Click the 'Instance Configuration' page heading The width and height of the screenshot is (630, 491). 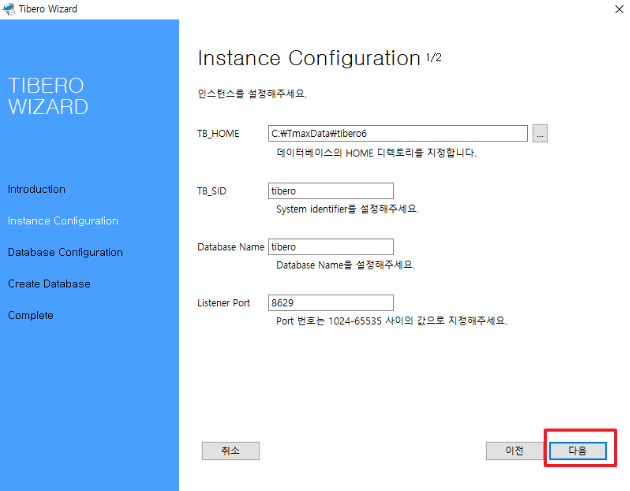[309, 58]
